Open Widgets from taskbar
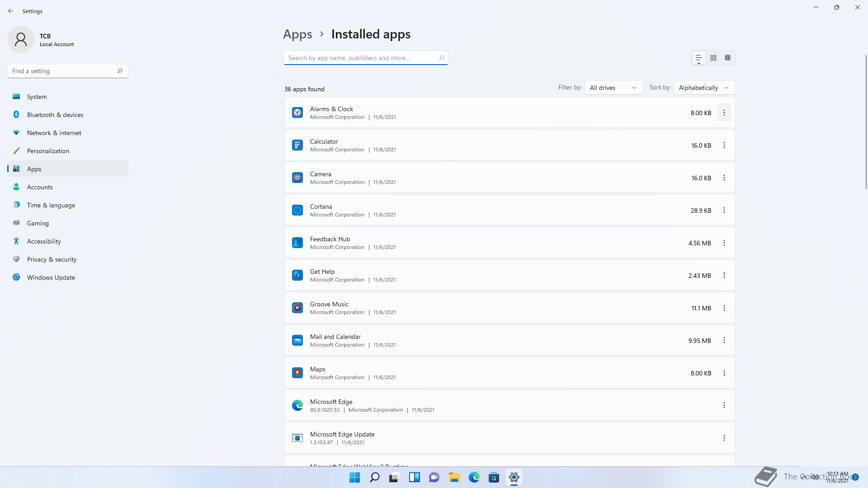868x488 pixels. point(414,477)
